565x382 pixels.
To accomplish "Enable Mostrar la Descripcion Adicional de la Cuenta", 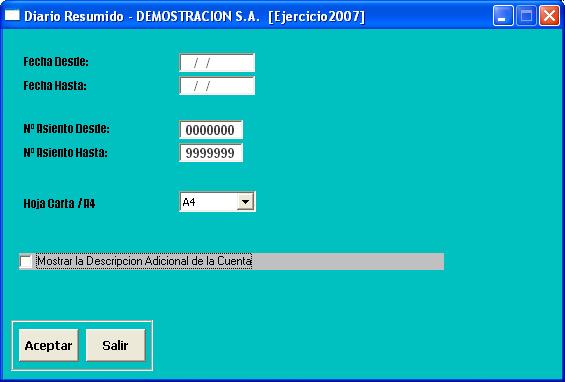I will (26, 261).
